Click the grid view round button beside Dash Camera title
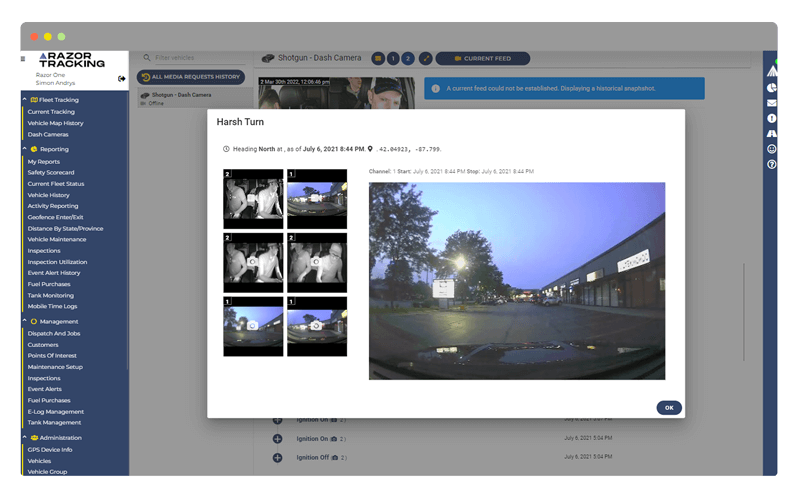Image resolution: width=800 pixels, height=498 pixels. (378, 59)
